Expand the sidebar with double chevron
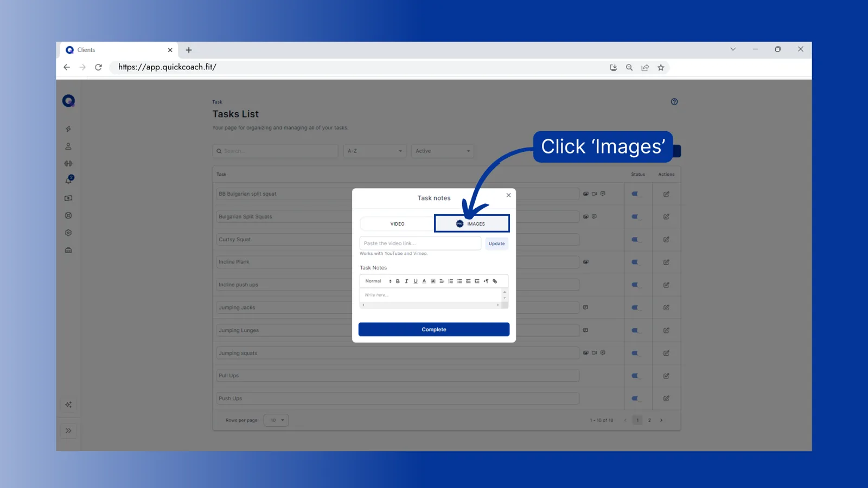The height and width of the screenshot is (488, 868). point(68,431)
